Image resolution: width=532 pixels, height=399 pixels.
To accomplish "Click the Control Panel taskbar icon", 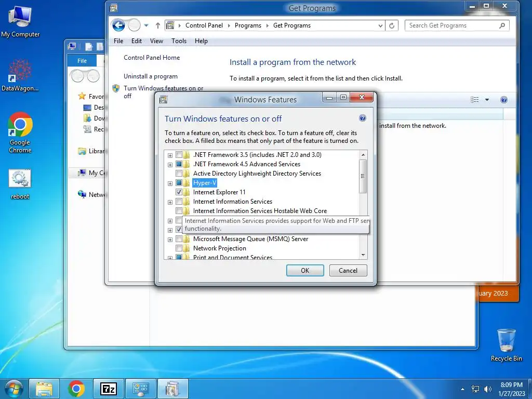I will (140, 389).
